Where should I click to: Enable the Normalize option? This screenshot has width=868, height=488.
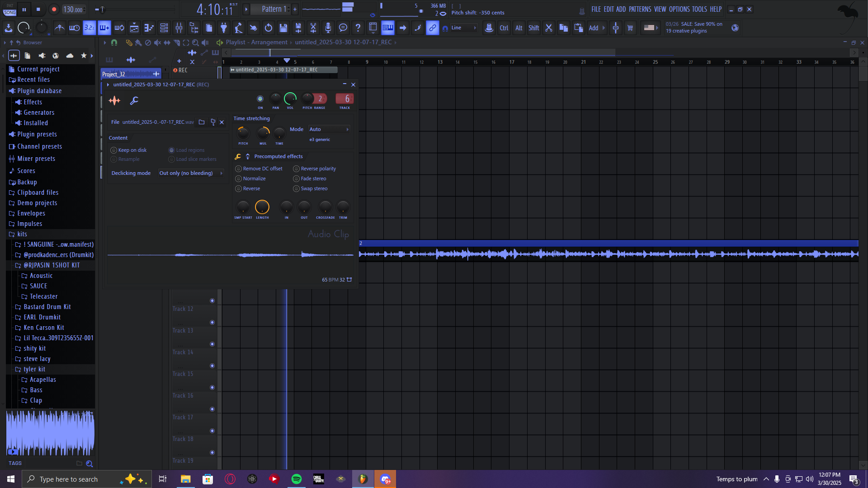click(x=239, y=178)
